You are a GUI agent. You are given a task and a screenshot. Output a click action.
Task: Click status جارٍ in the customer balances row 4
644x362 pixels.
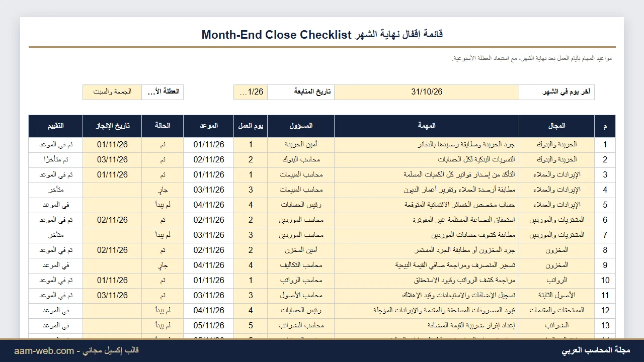point(163,190)
